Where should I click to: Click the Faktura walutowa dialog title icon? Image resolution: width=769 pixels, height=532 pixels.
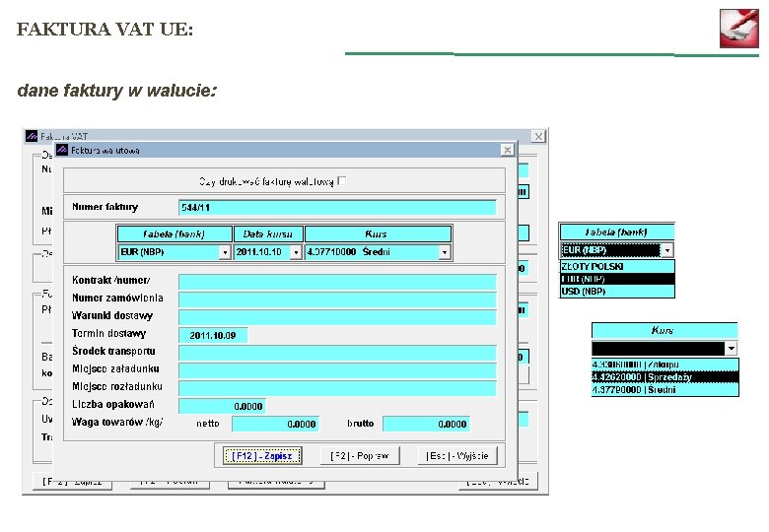[62, 150]
